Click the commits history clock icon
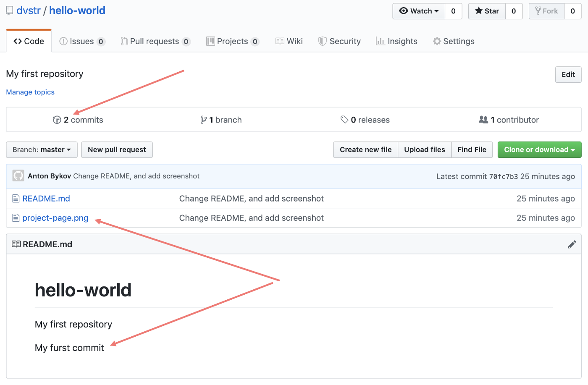The image size is (588, 385). (x=57, y=120)
